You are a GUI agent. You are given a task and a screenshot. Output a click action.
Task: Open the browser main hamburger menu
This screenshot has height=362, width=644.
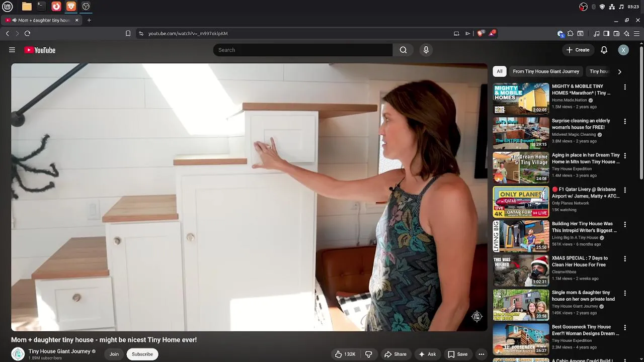tap(636, 34)
